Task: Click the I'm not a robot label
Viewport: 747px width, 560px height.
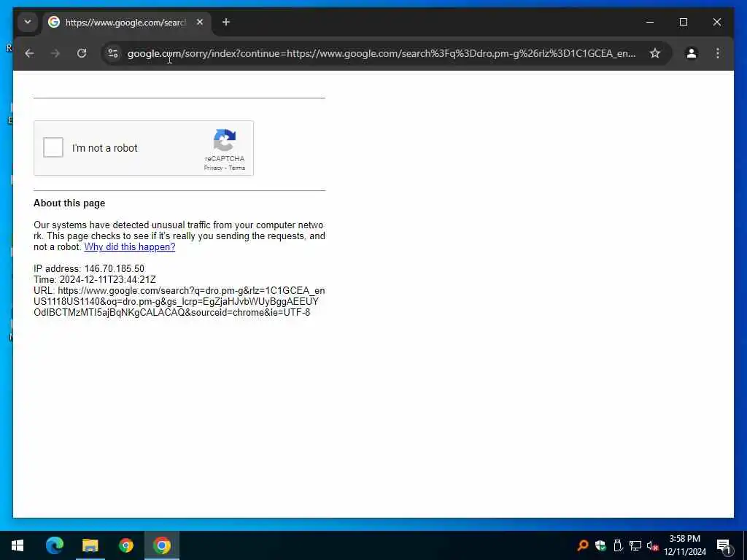Action: (x=105, y=148)
